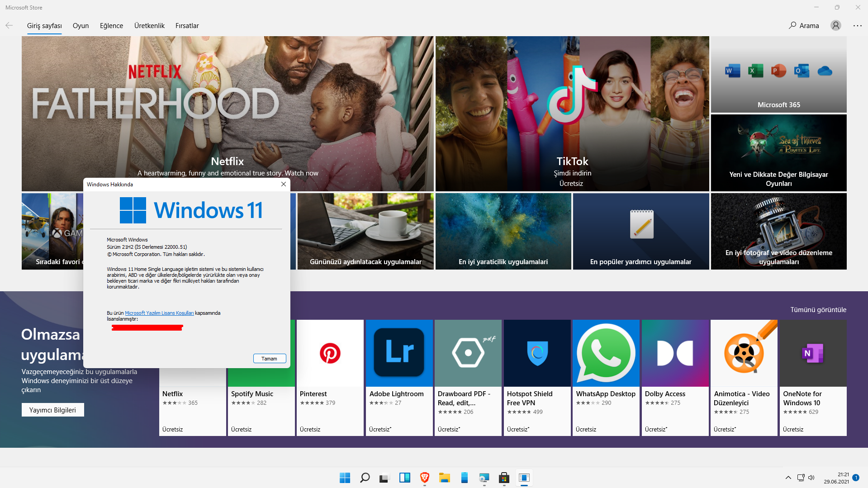Screen dimensions: 868x488
Task: Close the Windows Hakkında dialog
Action: (284, 184)
